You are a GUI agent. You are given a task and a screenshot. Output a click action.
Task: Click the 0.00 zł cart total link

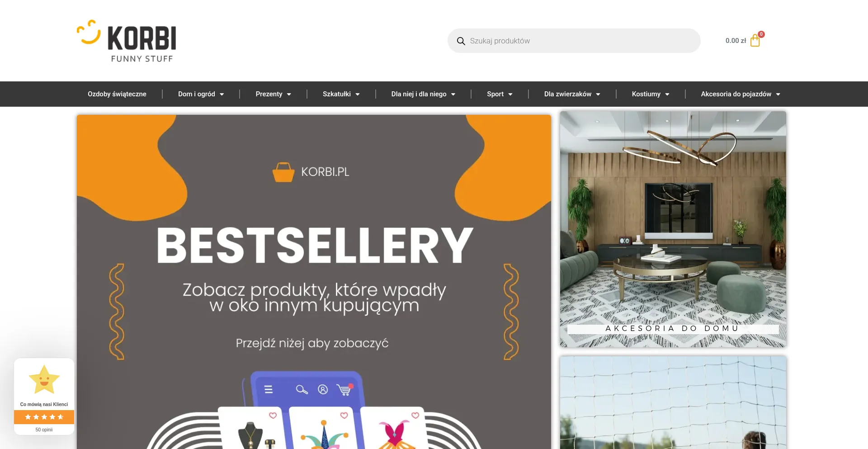736,41
